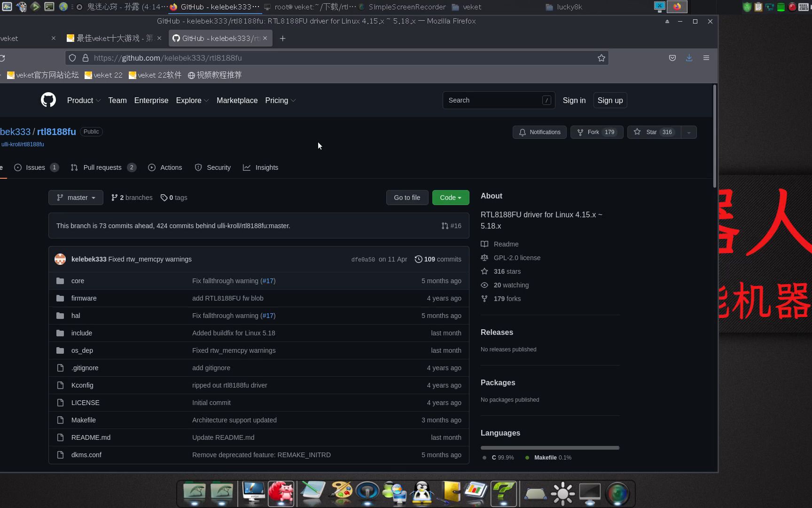812x508 pixels.
Task: Open the paint palette dock icon
Action: pyautogui.click(x=341, y=493)
